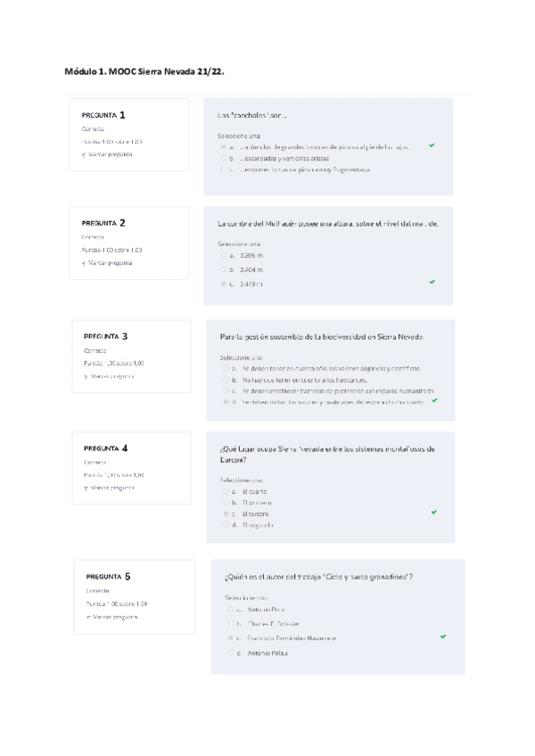The image size is (535, 756).
Task: Select the "Antonio Palau" radio option
Action: 230,653
